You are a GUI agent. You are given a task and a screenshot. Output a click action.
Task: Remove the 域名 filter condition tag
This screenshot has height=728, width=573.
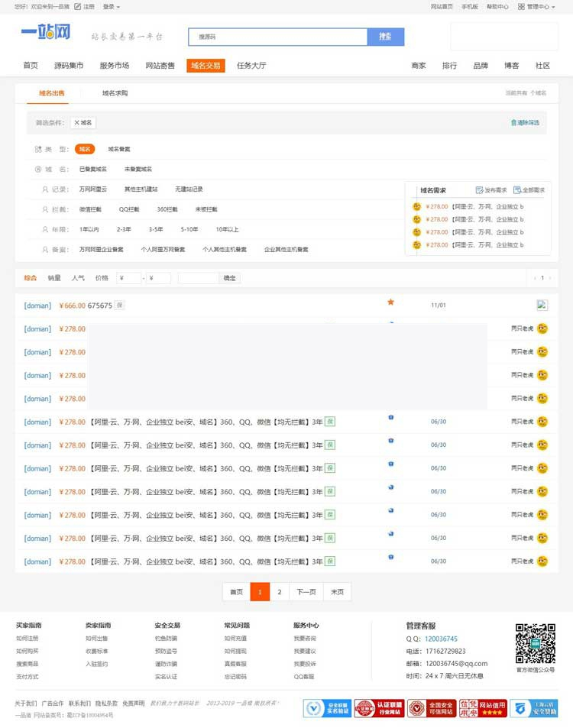[83, 122]
